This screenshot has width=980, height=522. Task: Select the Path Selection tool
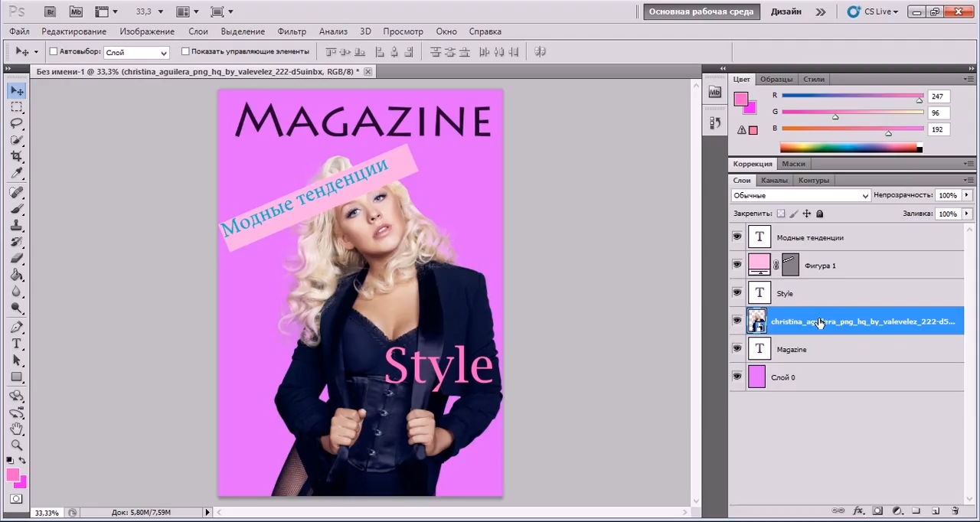pos(16,360)
